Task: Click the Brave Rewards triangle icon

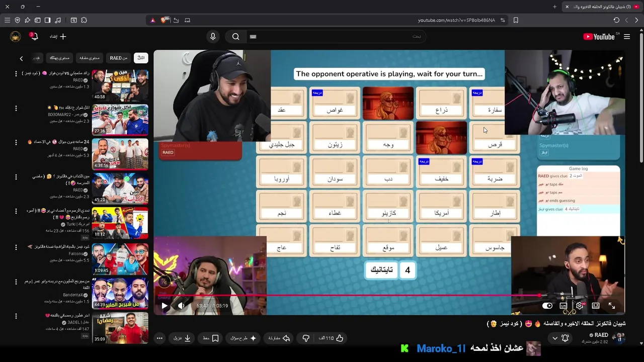Action: [153, 20]
